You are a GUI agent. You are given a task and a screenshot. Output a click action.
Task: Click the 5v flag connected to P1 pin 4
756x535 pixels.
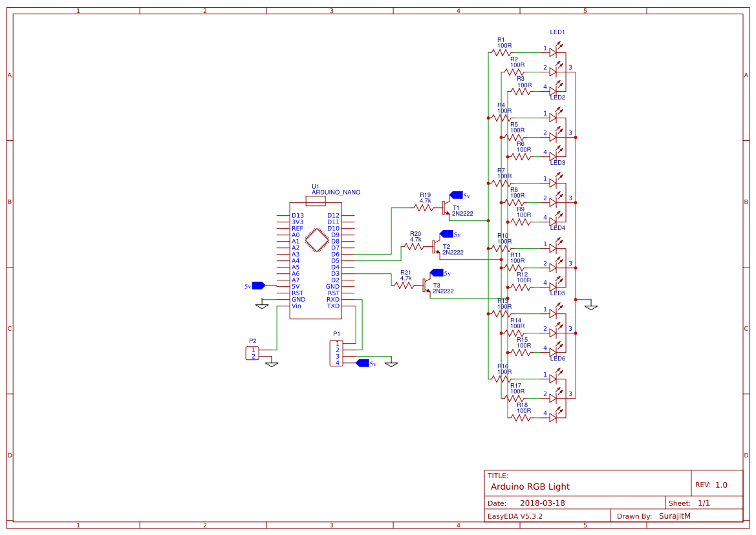click(362, 364)
